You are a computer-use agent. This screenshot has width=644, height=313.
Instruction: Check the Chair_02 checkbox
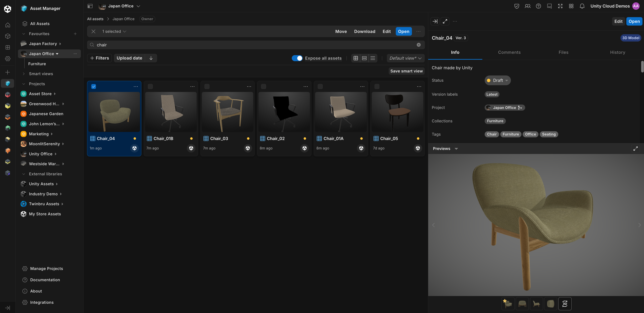point(264,87)
